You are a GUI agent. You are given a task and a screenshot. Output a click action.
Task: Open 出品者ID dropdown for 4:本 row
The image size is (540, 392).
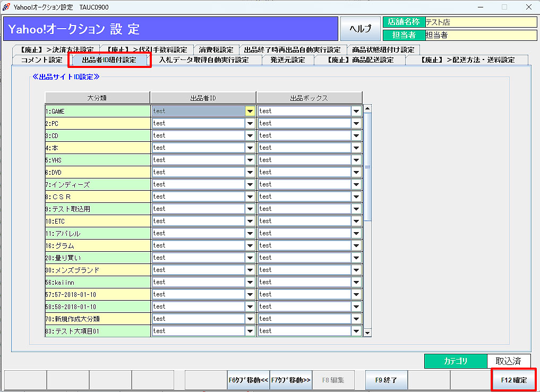click(250, 148)
